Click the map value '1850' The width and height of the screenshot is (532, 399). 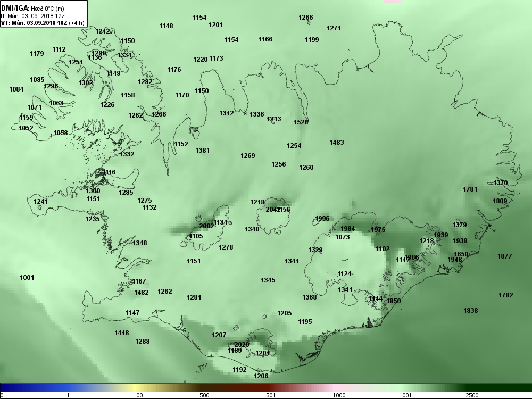[394, 301]
